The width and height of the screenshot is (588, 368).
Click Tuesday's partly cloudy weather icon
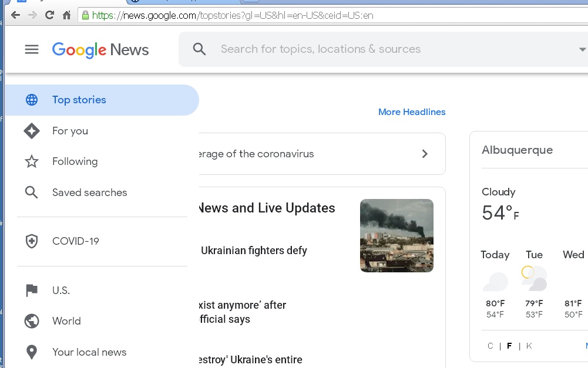pyautogui.click(x=534, y=278)
